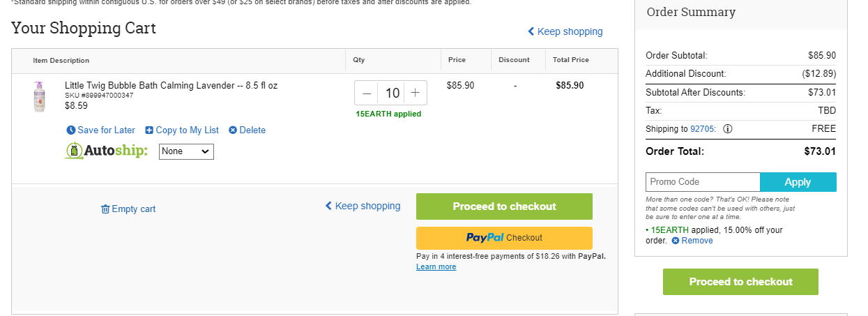The image size is (868, 316).
Task: Open the Autoship frequency dropdown
Action: (186, 151)
